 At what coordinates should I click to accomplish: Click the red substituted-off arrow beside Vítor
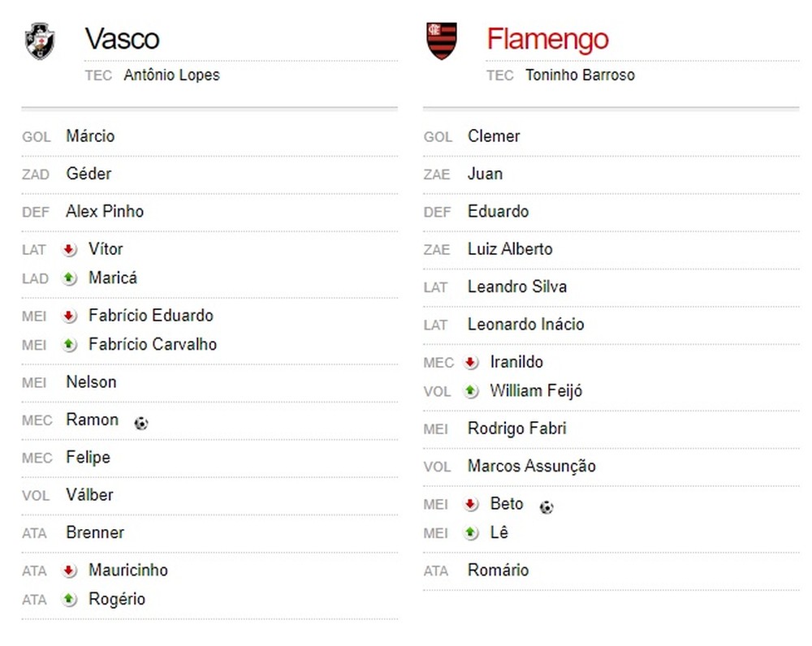click(70, 250)
